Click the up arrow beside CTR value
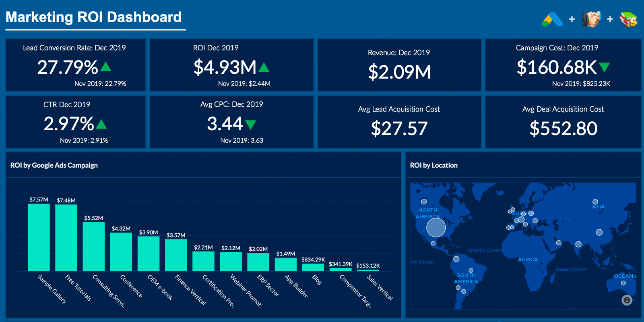 coord(101,124)
